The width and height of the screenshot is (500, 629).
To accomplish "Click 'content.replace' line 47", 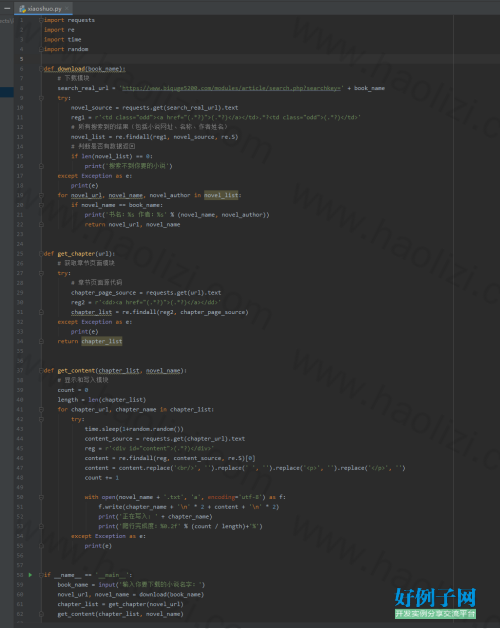I will (x=245, y=468).
